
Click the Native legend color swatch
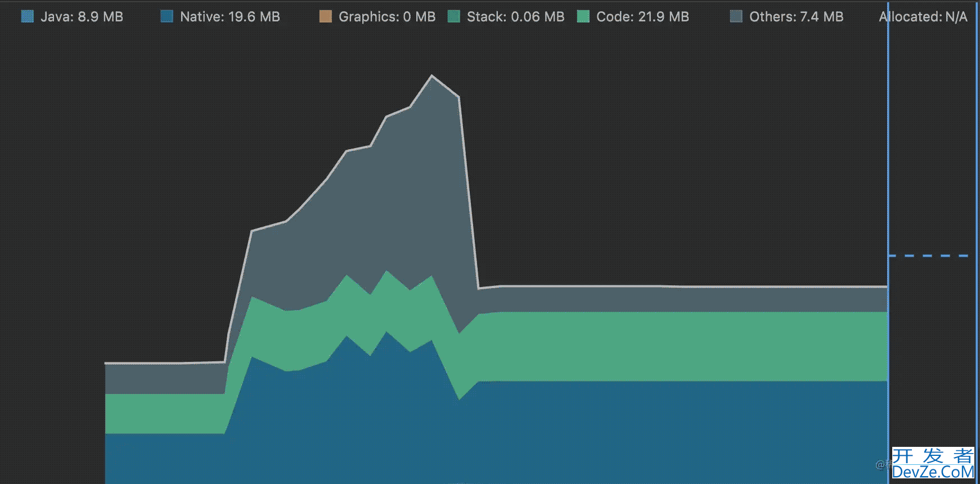tap(167, 17)
